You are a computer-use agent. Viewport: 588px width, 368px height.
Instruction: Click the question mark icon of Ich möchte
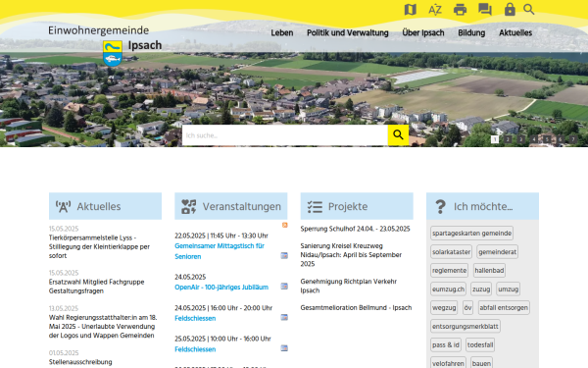coord(440,206)
